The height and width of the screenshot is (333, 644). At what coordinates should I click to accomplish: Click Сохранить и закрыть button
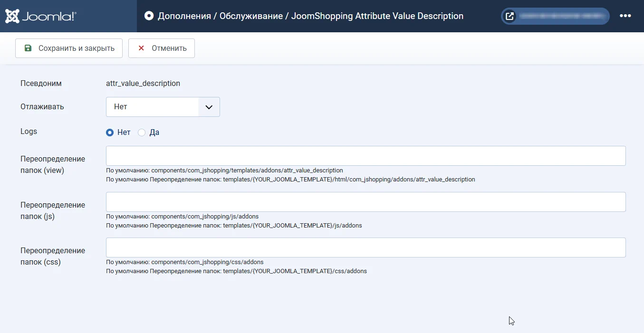pyautogui.click(x=69, y=48)
